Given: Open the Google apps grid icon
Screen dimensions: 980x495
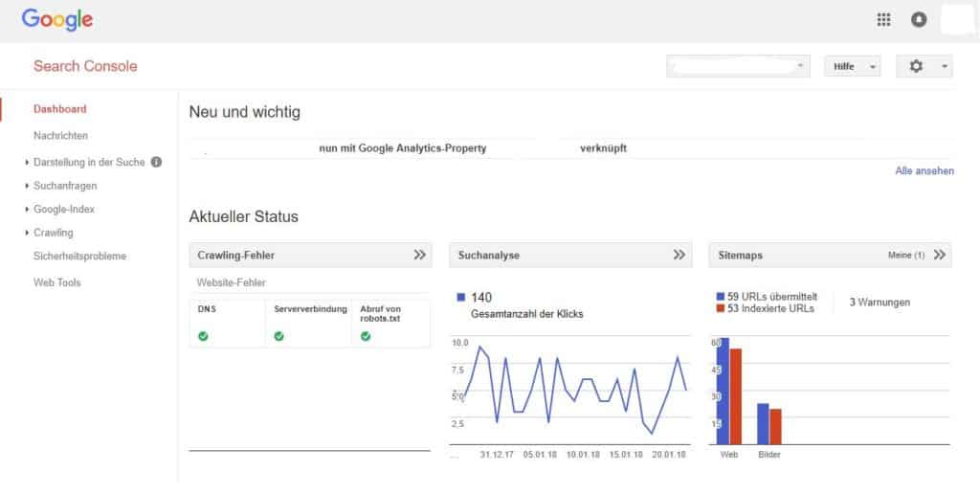Looking at the screenshot, I should click(883, 20).
